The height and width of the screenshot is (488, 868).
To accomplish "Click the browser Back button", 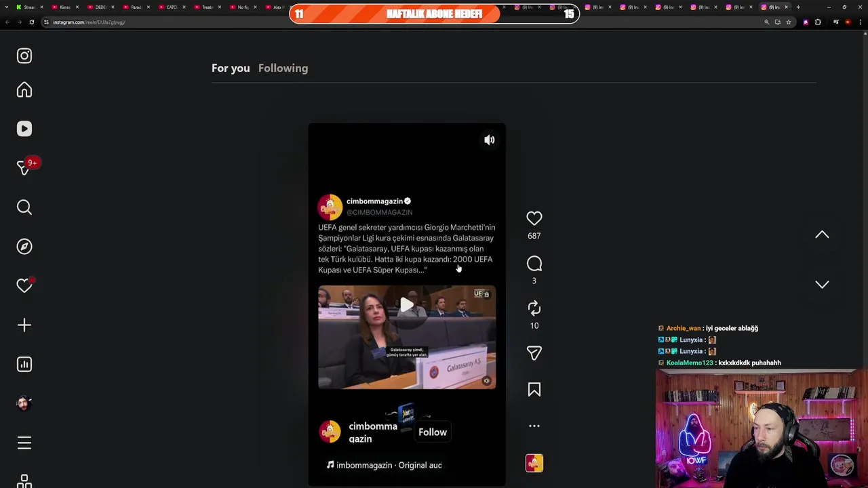I will tap(7, 22).
